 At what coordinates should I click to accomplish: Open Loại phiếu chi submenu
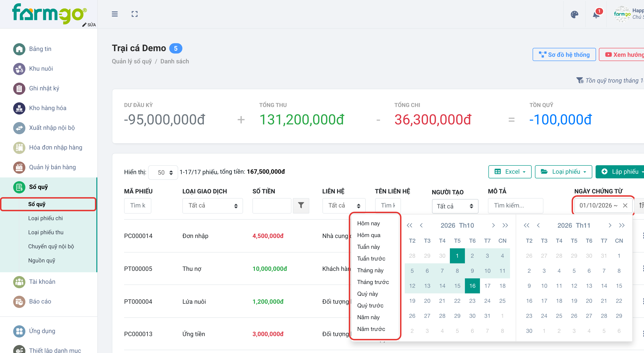(x=46, y=218)
